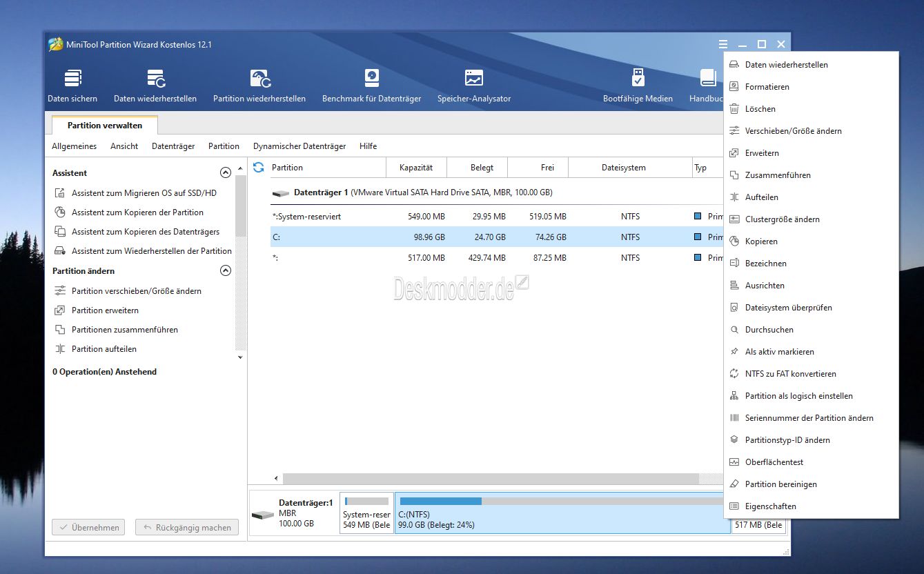Open the Allgemeines menu
Screen dimensions: 924x574
coord(75,146)
